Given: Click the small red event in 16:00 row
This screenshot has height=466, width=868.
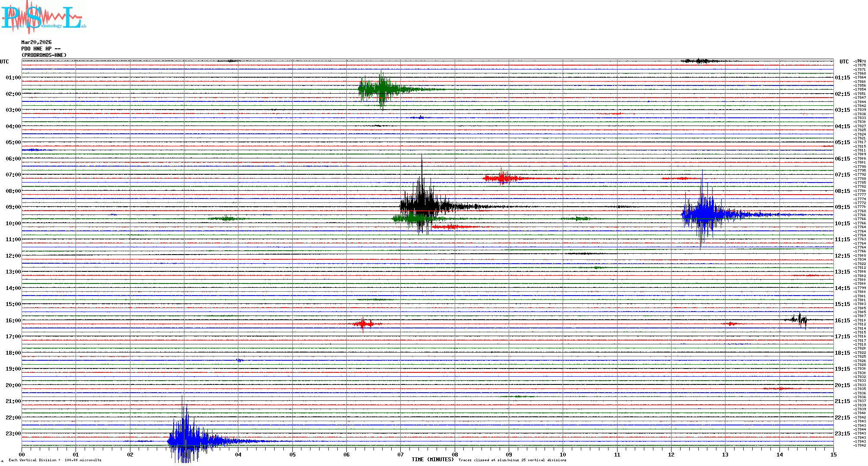Looking at the screenshot, I should tap(364, 324).
